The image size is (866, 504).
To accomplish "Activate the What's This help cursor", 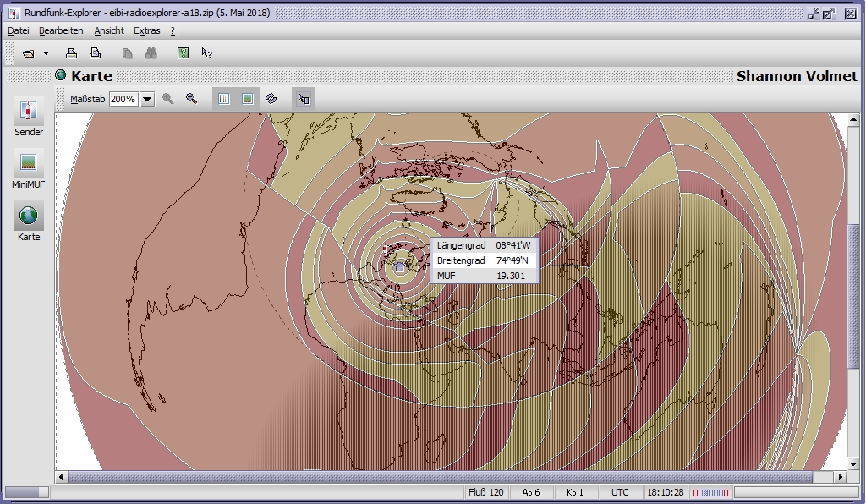I will [206, 53].
